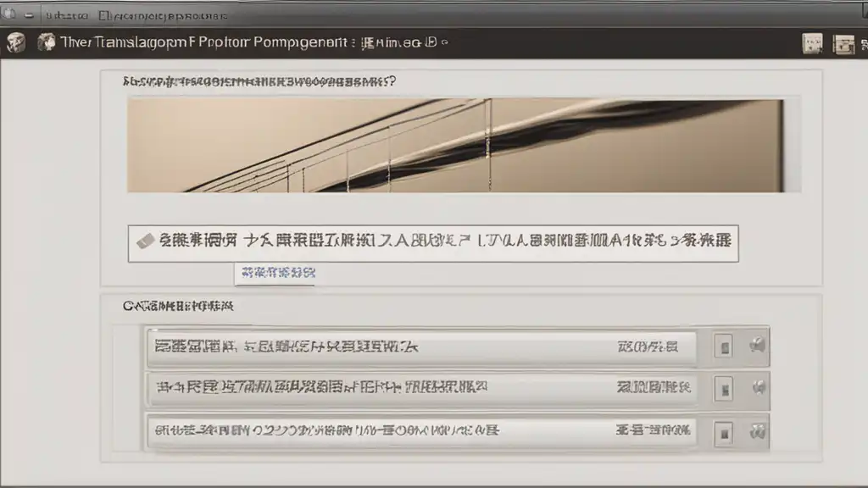The image size is (868, 488).
Task: Click the first short label in the title bar
Action: click(66, 15)
